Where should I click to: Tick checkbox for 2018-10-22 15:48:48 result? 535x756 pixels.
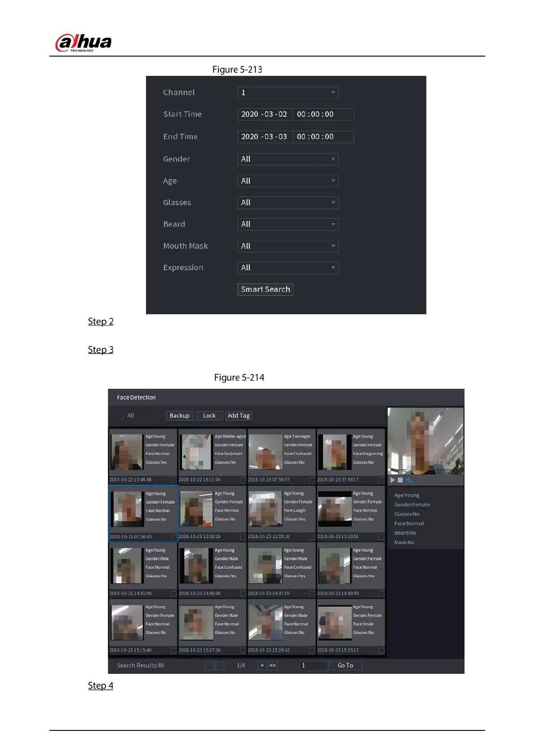click(x=174, y=480)
